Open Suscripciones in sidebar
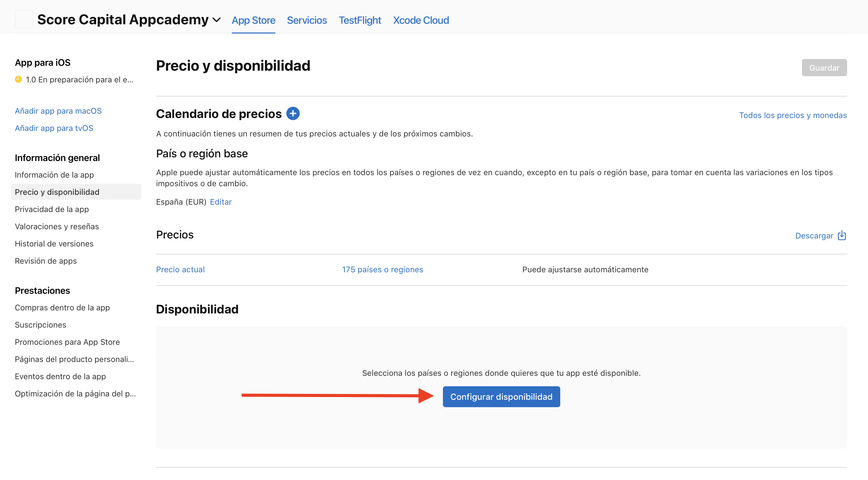The image size is (868, 480). pos(41,325)
